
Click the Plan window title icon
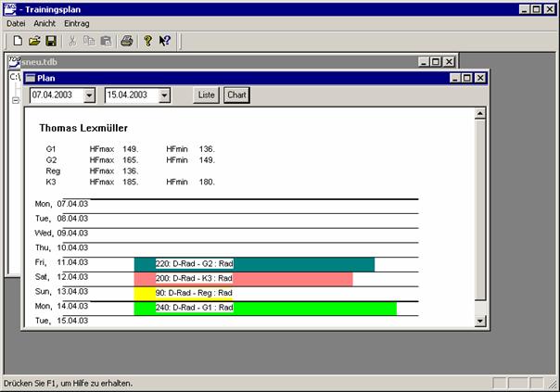point(31,78)
